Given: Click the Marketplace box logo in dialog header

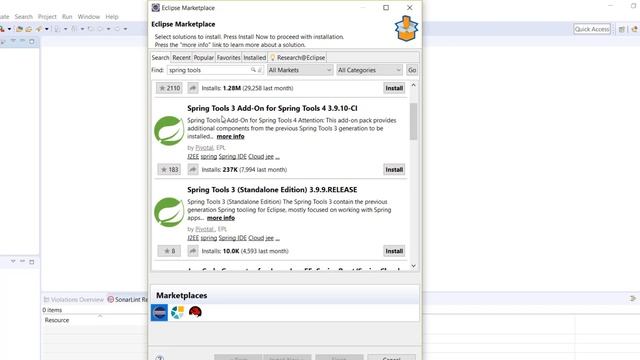Looking at the screenshot, I should click(406, 28).
